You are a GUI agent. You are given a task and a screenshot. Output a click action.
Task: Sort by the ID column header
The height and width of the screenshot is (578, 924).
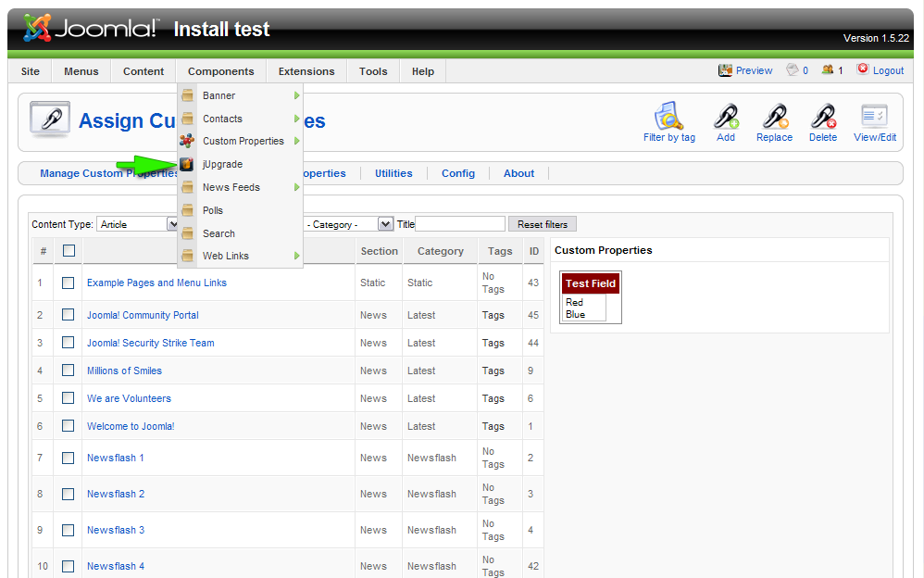534,251
